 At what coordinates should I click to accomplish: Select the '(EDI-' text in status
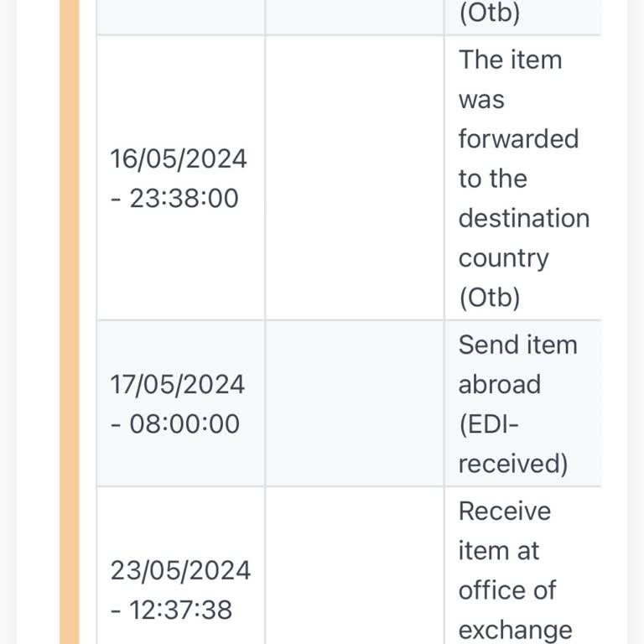pyautogui.click(x=489, y=424)
